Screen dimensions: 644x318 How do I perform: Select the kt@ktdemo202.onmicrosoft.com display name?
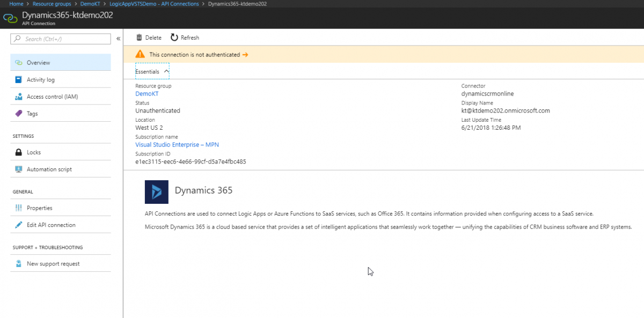pyautogui.click(x=506, y=110)
